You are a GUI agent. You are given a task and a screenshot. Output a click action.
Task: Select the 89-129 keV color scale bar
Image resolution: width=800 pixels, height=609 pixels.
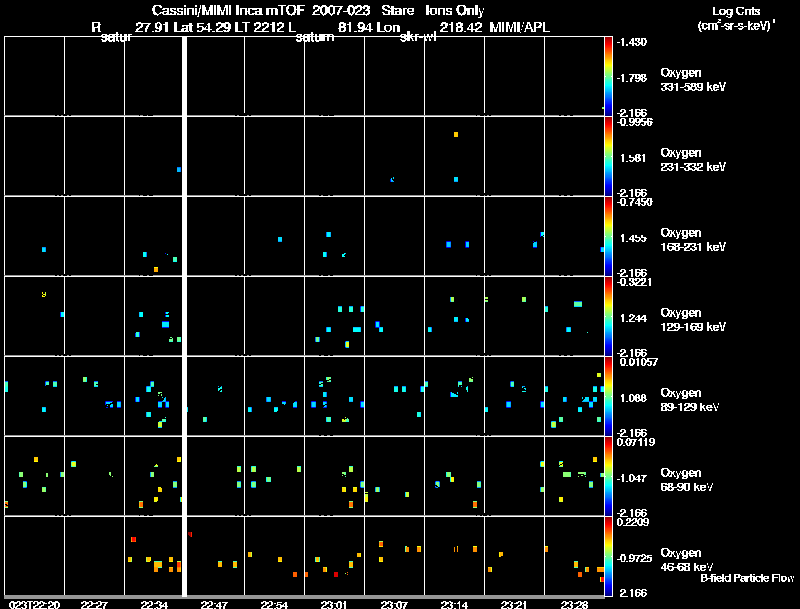tap(608, 396)
